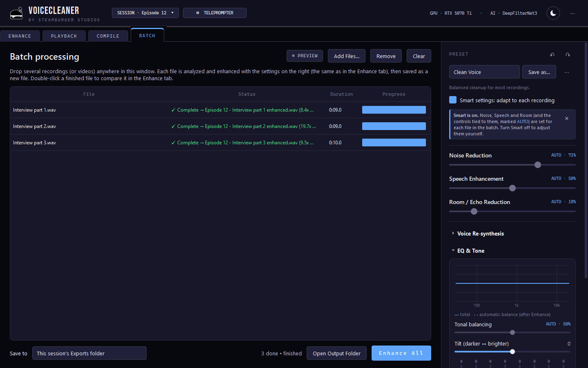The image size is (588, 368).
Task: Open Output Folder
Action: coord(336,353)
